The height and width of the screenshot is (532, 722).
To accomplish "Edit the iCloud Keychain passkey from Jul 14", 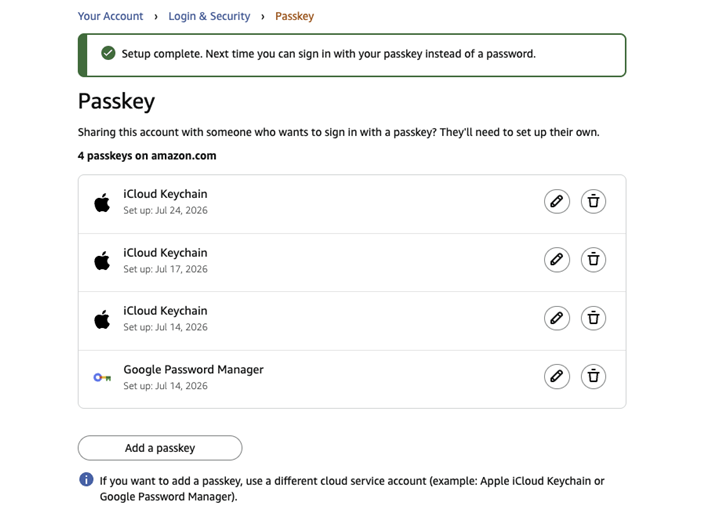I will 557,318.
